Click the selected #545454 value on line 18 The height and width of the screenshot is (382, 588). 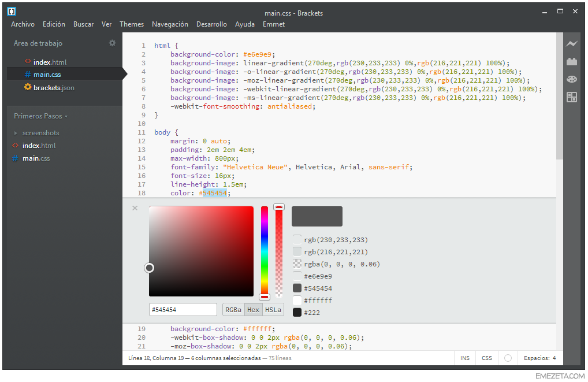[x=214, y=193]
